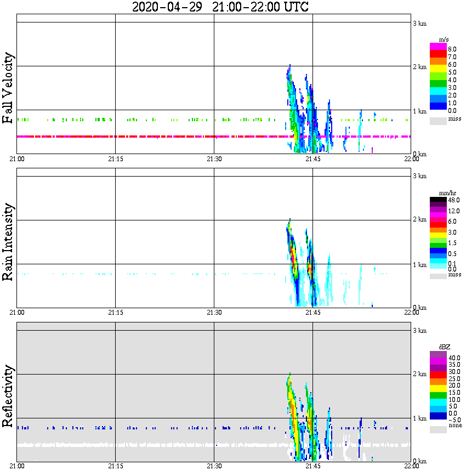Click the 0.5 value in mm/hr legend
Image resolution: width=466 pixels, height=476 pixels.
[452, 253]
